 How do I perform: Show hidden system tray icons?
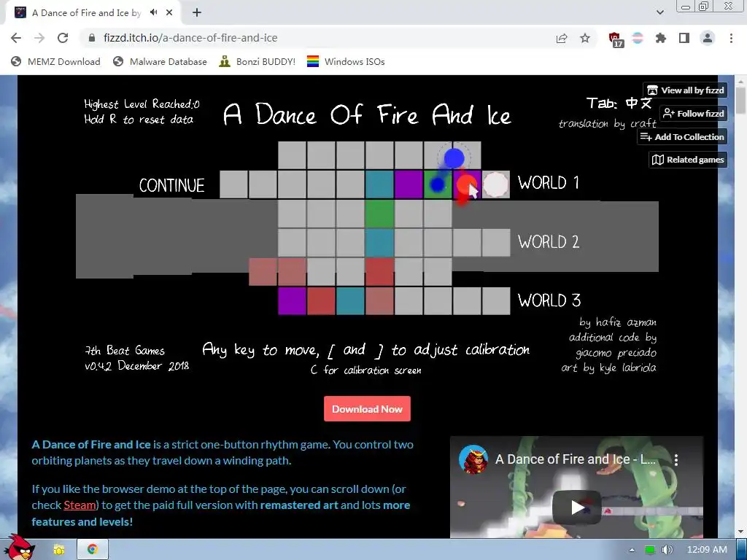coord(632,550)
